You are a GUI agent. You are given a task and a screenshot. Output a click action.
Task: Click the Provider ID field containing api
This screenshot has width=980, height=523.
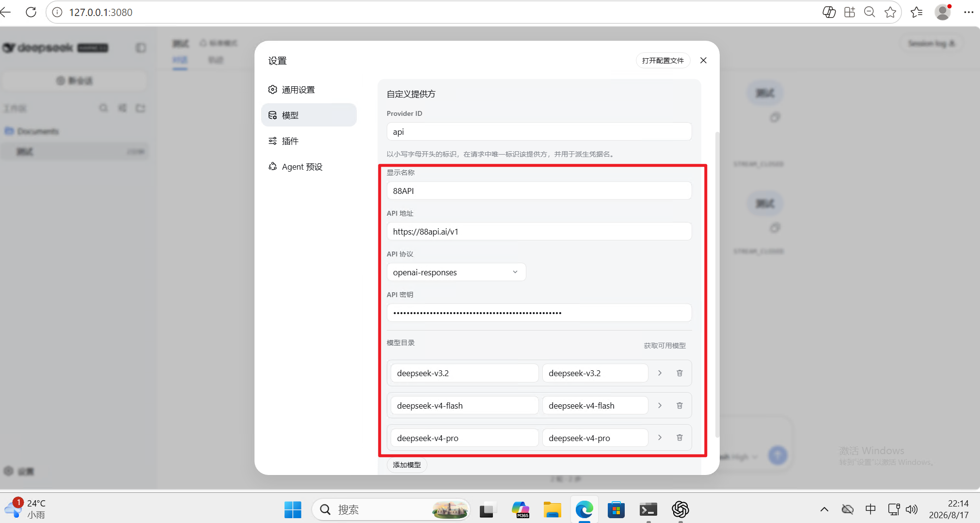point(539,131)
